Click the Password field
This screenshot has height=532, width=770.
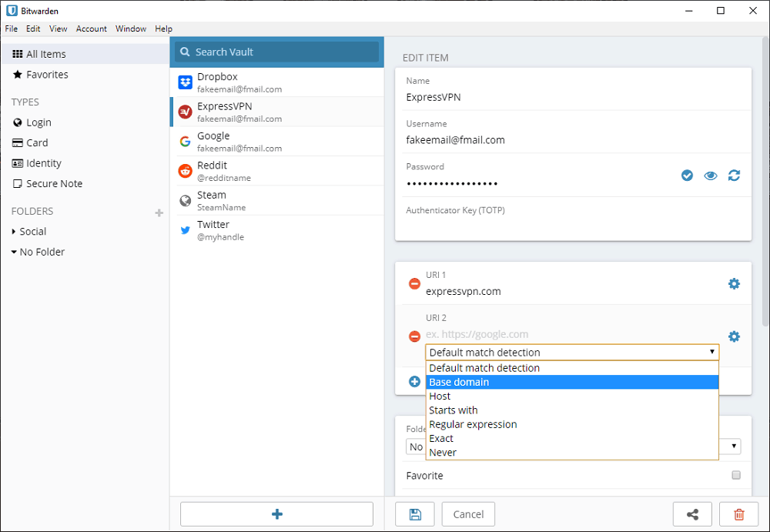click(537, 183)
